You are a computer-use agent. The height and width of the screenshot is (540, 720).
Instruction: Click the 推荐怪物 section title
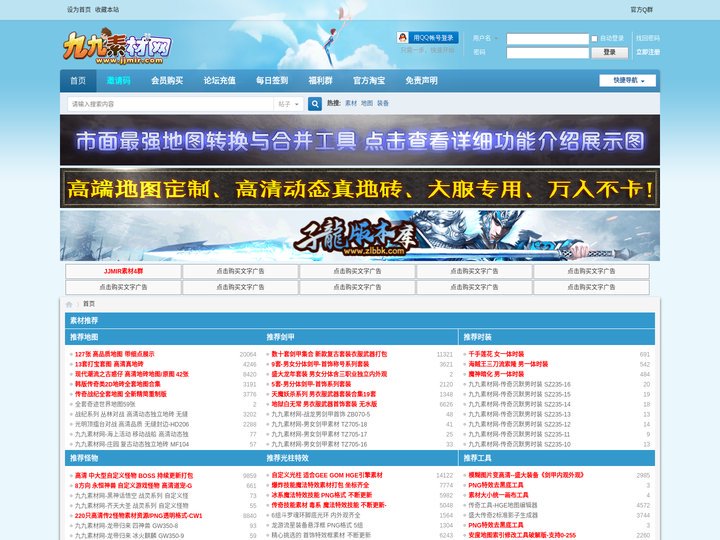point(84,458)
